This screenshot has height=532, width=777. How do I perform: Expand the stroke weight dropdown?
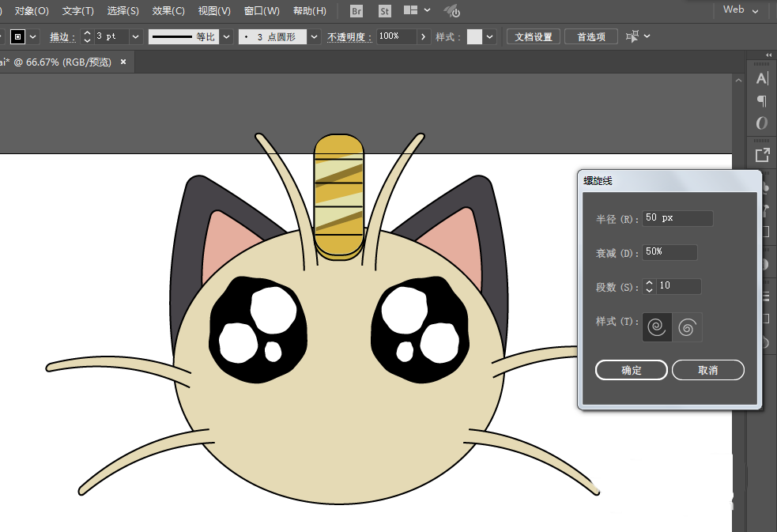pos(135,37)
